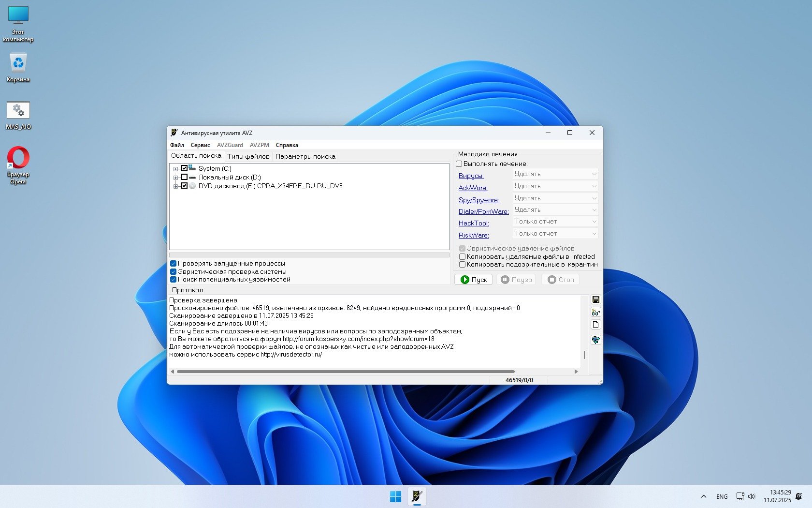
Task: Switch to the Типы файлов tab
Action: [248, 156]
